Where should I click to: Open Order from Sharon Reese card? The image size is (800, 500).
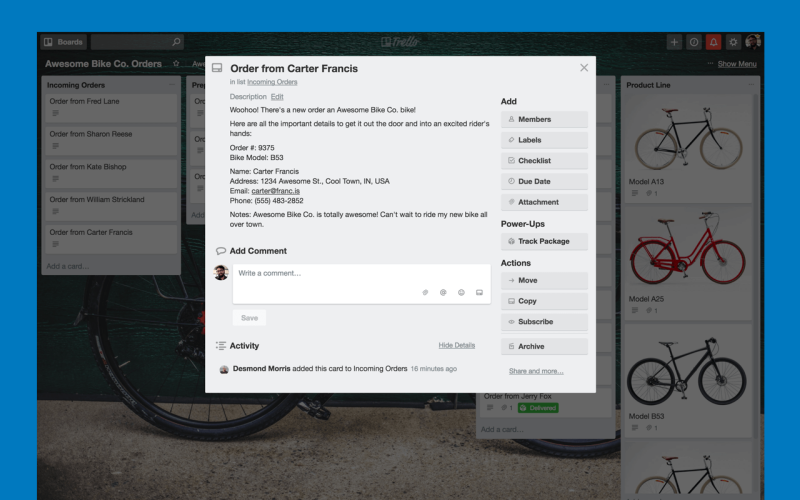click(x=111, y=140)
